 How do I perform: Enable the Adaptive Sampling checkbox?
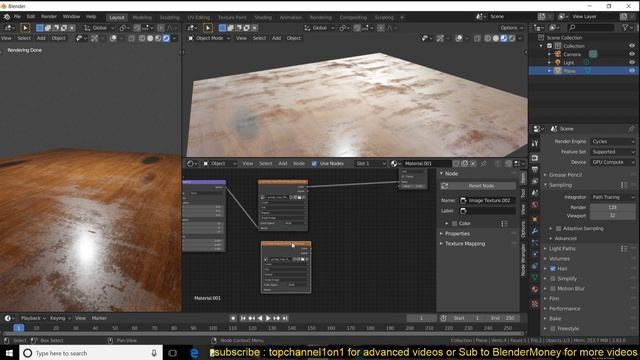[558, 228]
